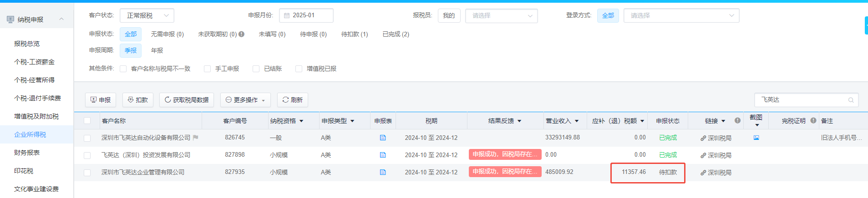Open 报税总览 in sidebar
Image resolution: width=868 pixels, height=198 pixels.
click(27, 44)
